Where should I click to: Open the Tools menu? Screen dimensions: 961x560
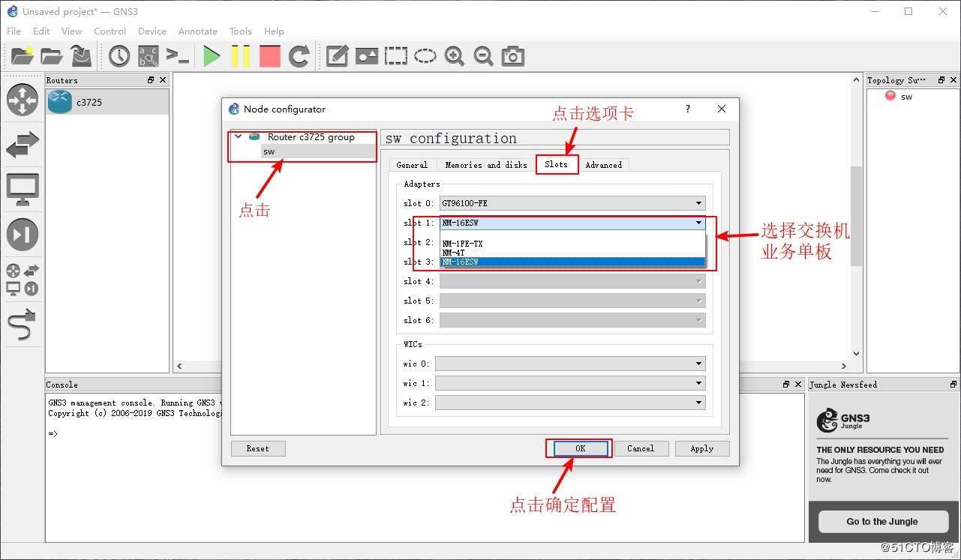[240, 31]
